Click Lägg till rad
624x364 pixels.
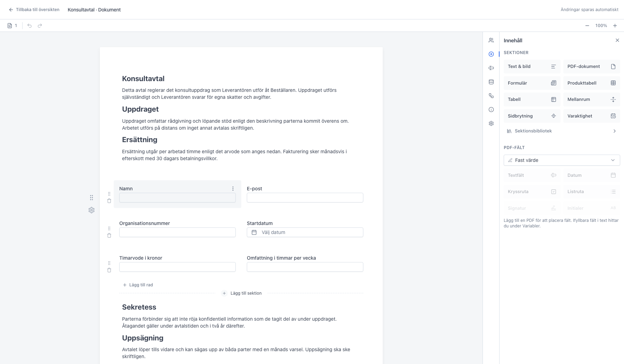(x=138, y=285)
